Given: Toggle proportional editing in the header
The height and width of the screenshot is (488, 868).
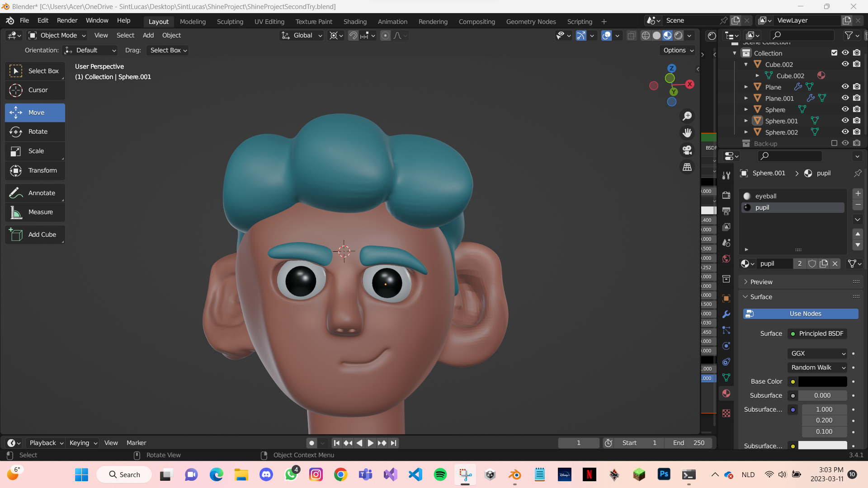Looking at the screenshot, I should (x=385, y=35).
